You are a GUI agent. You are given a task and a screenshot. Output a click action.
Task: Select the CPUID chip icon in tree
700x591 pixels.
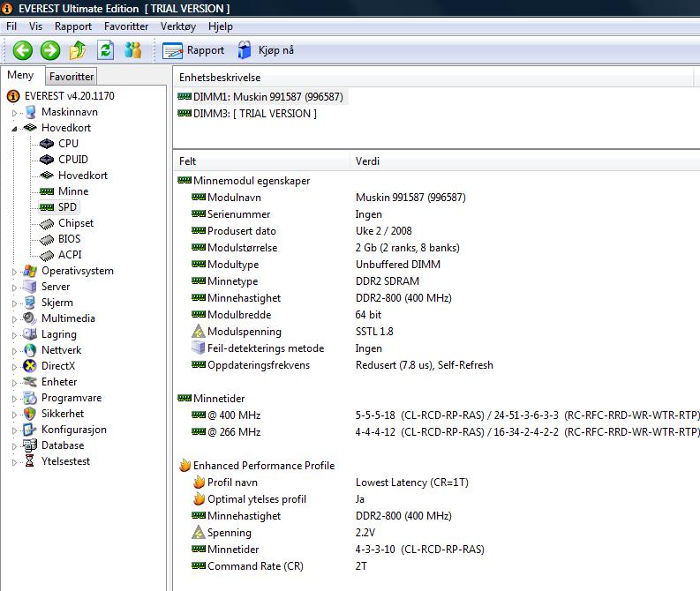coord(47,160)
